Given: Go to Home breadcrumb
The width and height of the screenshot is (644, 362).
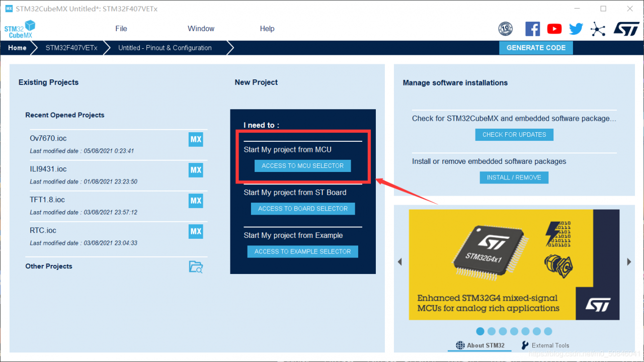Looking at the screenshot, I should 17,48.
